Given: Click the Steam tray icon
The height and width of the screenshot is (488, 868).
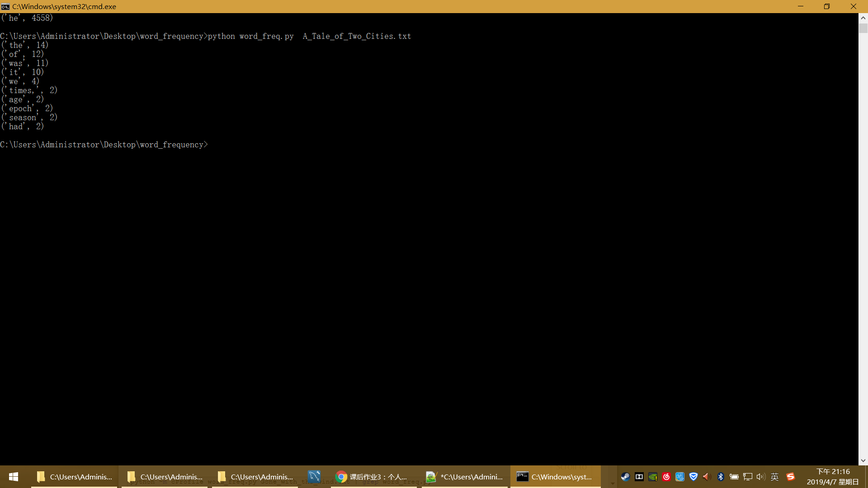Looking at the screenshot, I should tap(625, 477).
